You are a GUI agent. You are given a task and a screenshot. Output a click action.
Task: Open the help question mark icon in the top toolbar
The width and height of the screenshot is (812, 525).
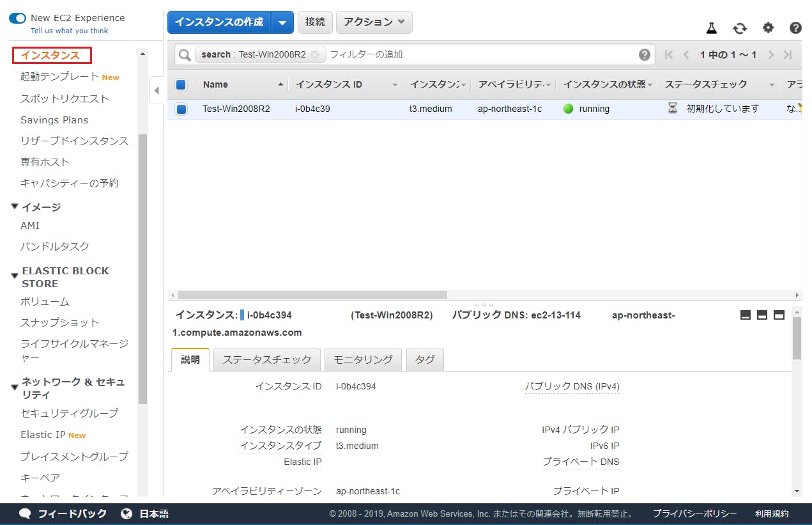point(795,27)
